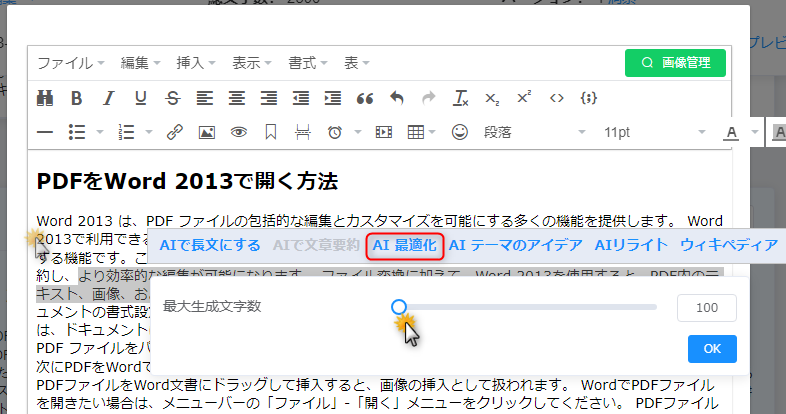Insert a media video
The width and height of the screenshot is (786, 414).
pyautogui.click(x=384, y=132)
